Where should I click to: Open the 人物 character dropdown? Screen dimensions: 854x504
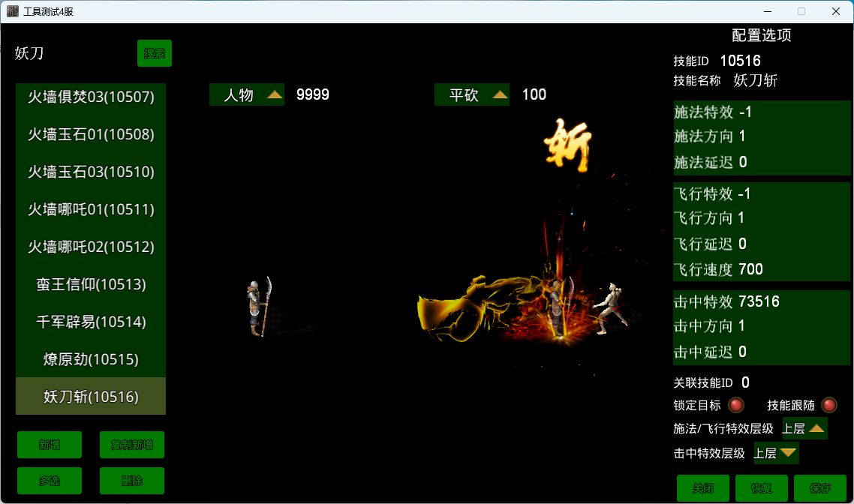coord(247,94)
